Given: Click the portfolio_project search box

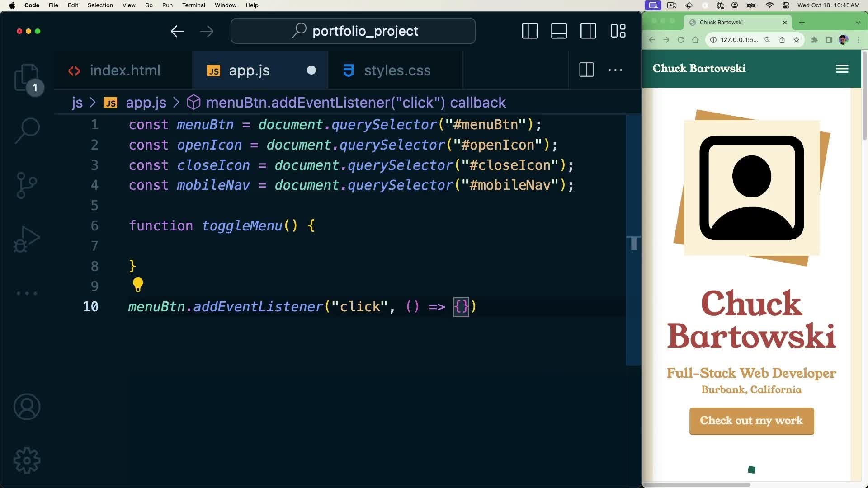Looking at the screenshot, I should pos(353,31).
